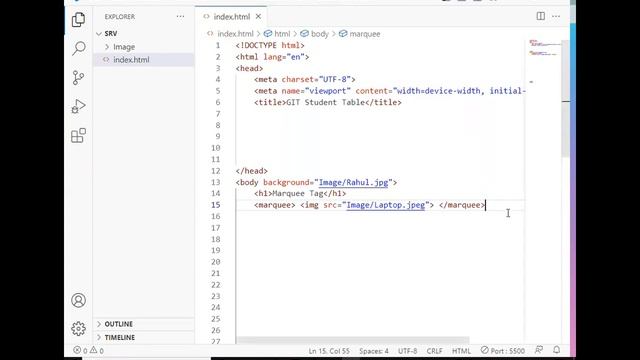The width and height of the screenshot is (640, 360).
Task: Expand the OUTLINE panel
Action: tap(144, 324)
